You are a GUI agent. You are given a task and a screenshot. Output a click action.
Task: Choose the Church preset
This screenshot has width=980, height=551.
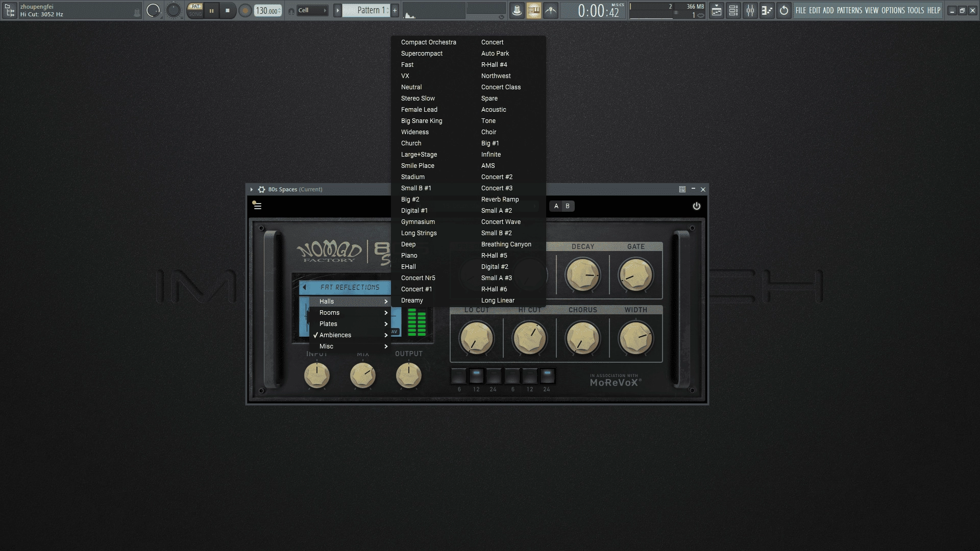click(411, 143)
